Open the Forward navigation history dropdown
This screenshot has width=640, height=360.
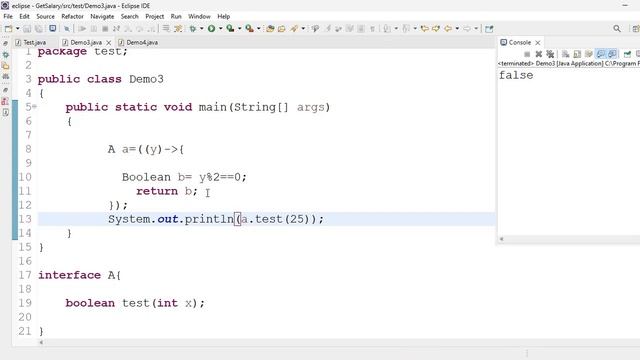tap(476, 29)
